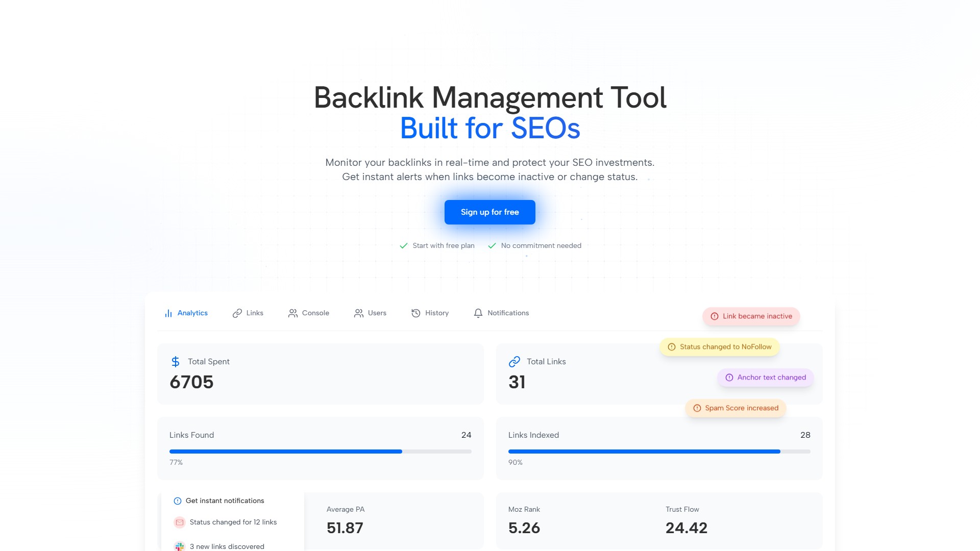Click the Links Found progress bar

(x=320, y=452)
